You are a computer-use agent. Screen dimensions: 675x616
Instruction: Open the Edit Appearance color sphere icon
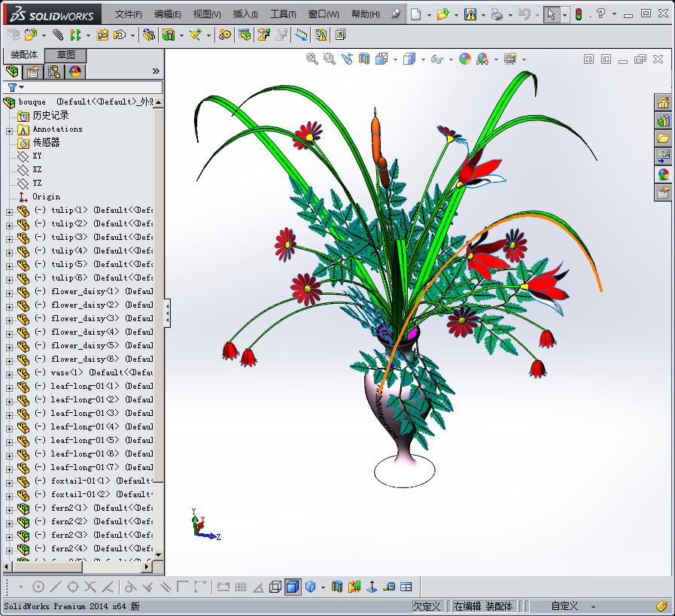coord(465,59)
